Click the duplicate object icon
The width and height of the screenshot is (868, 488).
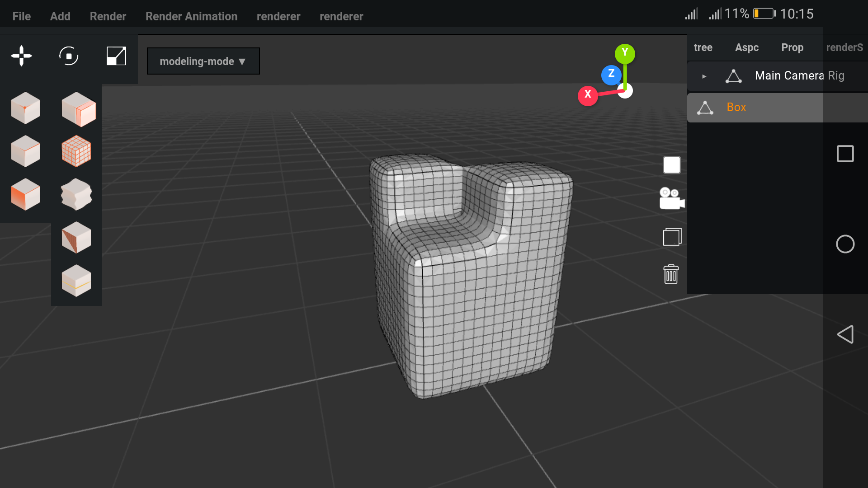click(672, 237)
